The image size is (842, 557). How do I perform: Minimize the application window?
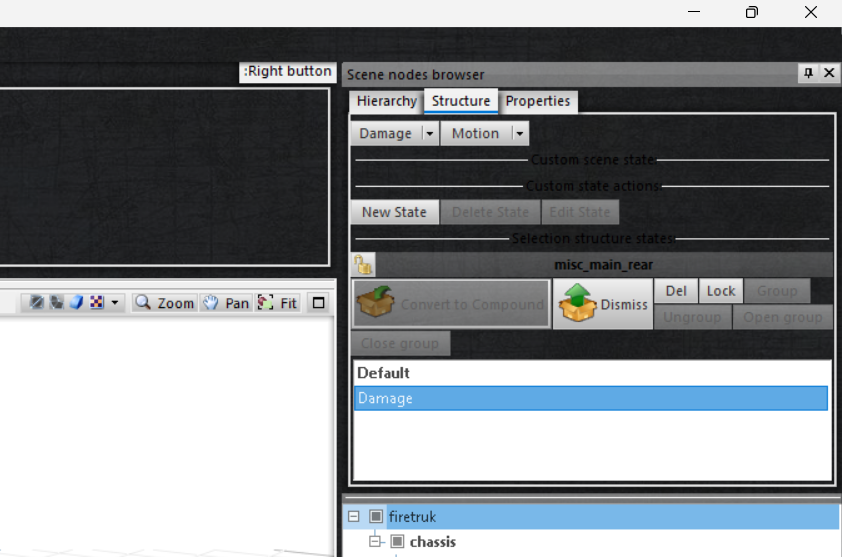pos(694,12)
